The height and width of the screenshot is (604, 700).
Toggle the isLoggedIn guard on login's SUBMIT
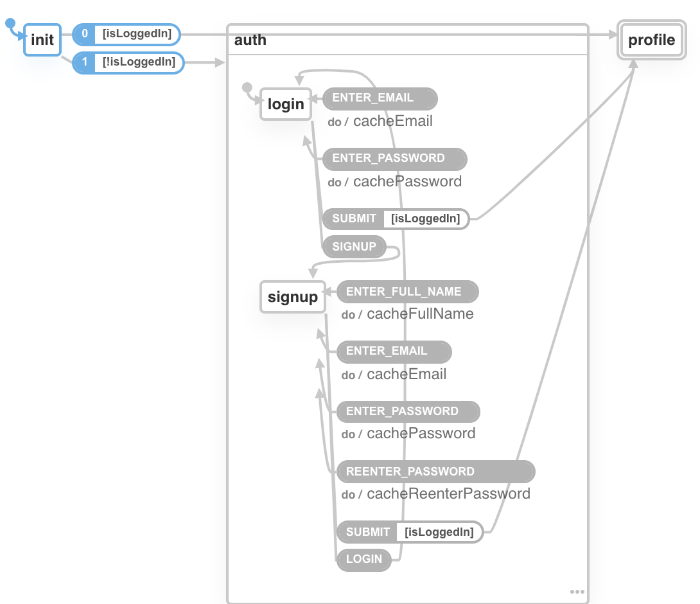[426, 218]
